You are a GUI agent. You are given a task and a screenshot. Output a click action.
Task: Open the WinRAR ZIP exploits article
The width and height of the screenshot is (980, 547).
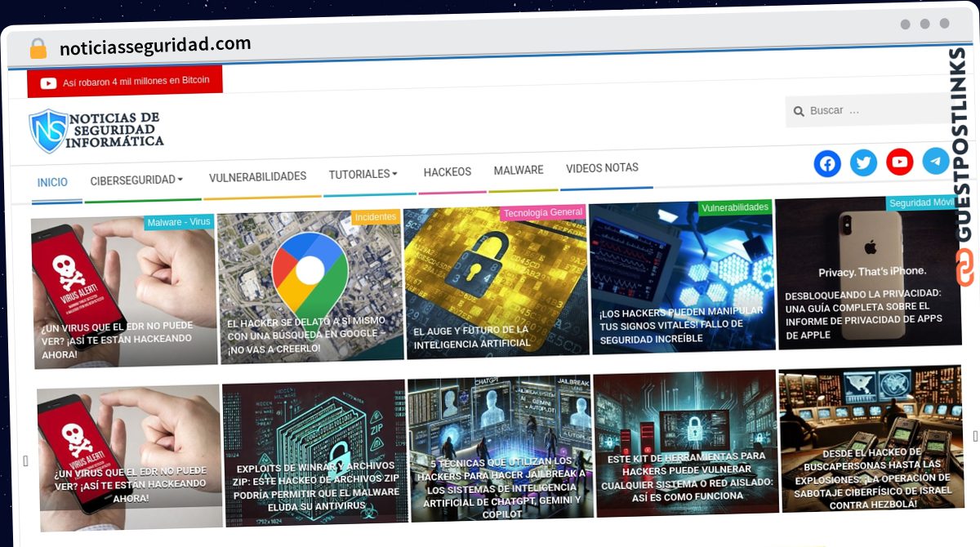coord(315,452)
